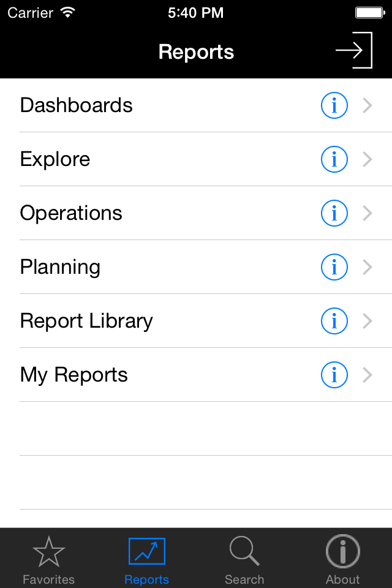Show info for Dashboards row
The image size is (392, 588).
click(x=334, y=105)
